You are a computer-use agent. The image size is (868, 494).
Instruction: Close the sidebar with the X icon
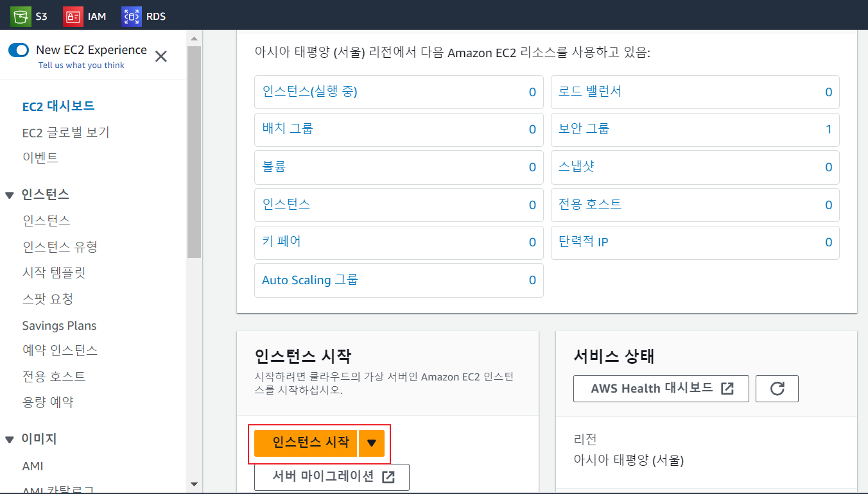click(x=161, y=56)
